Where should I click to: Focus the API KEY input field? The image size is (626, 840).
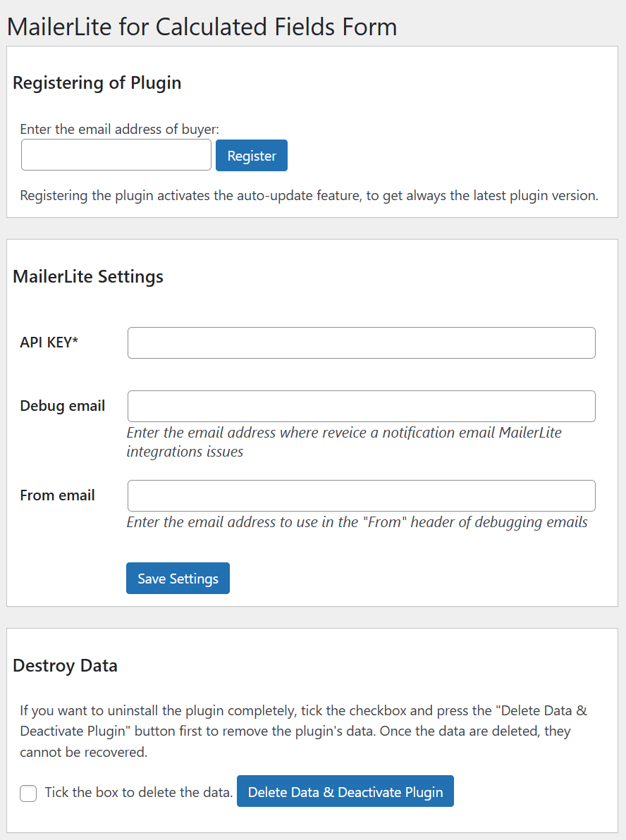[361, 343]
